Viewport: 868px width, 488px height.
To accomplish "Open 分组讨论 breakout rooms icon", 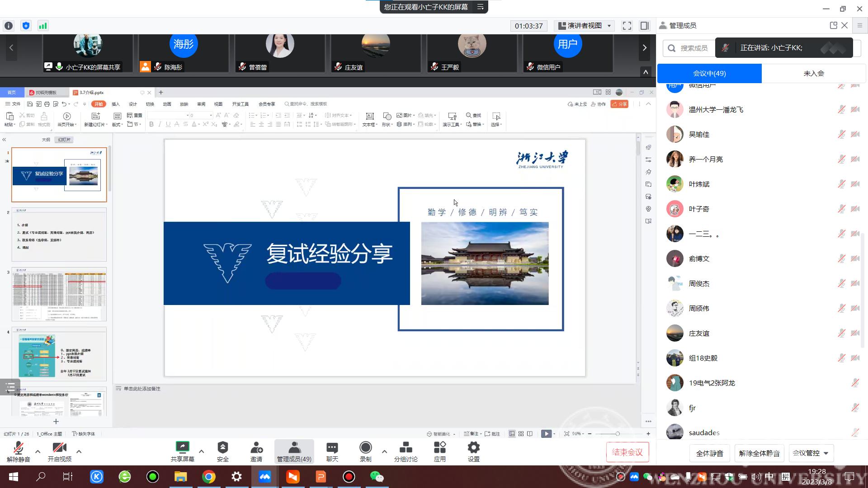I will [x=406, y=448].
